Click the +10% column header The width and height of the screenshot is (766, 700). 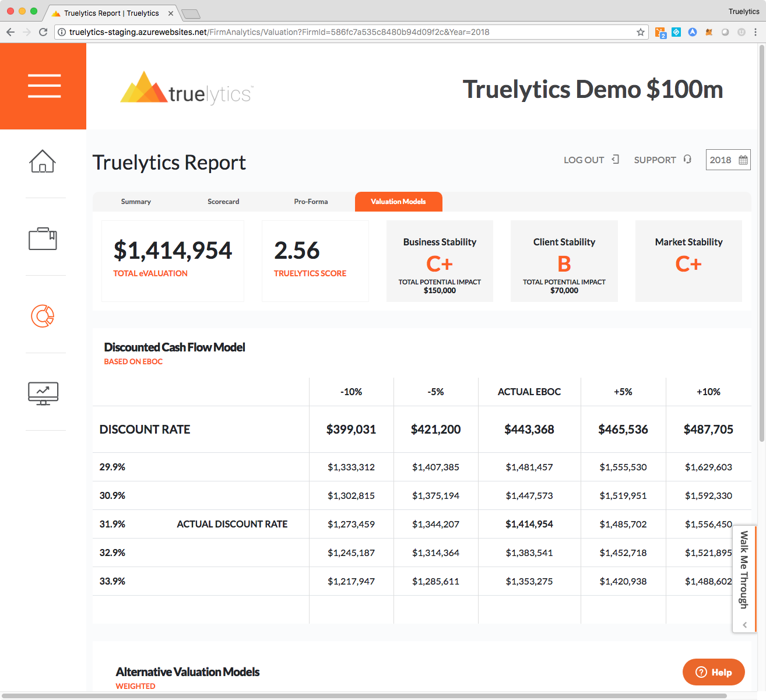click(x=708, y=392)
